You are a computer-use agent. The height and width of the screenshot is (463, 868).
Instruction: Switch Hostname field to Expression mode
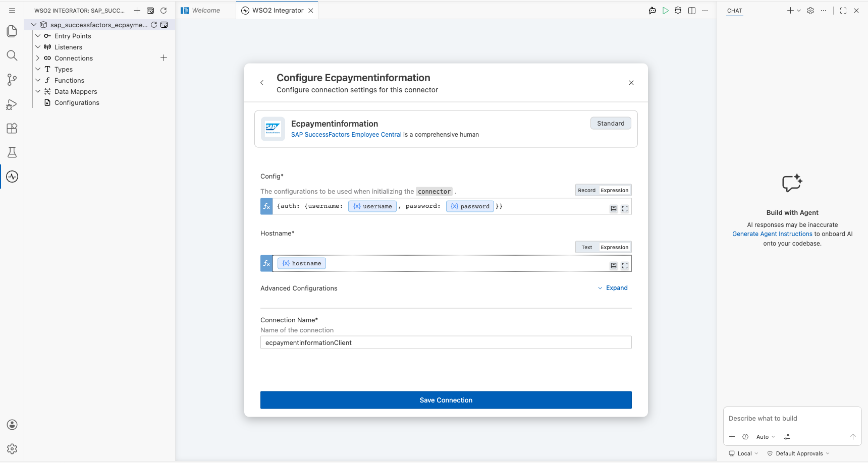[614, 247]
